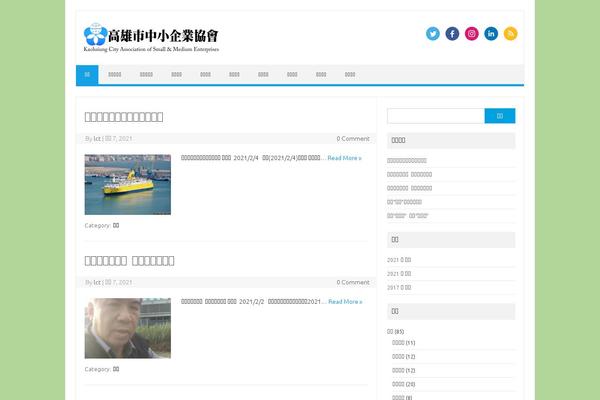Image resolution: width=600 pixels, height=400 pixels.
Task: Open the ferry post's title heading
Action: pyautogui.click(x=124, y=117)
